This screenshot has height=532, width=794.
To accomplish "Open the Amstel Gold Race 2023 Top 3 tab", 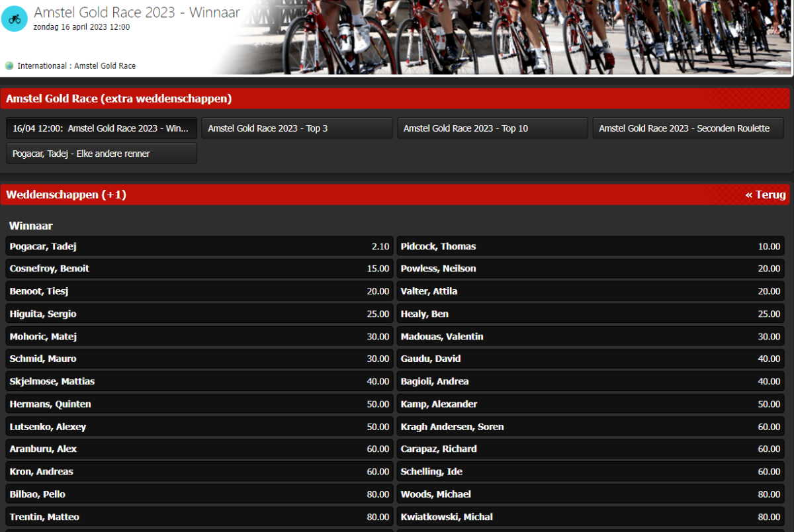I will pyautogui.click(x=297, y=128).
